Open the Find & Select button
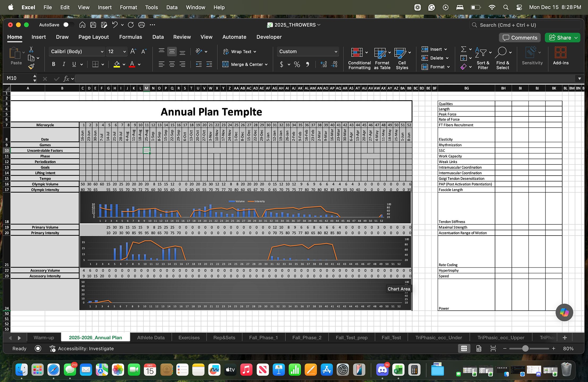 point(503,58)
